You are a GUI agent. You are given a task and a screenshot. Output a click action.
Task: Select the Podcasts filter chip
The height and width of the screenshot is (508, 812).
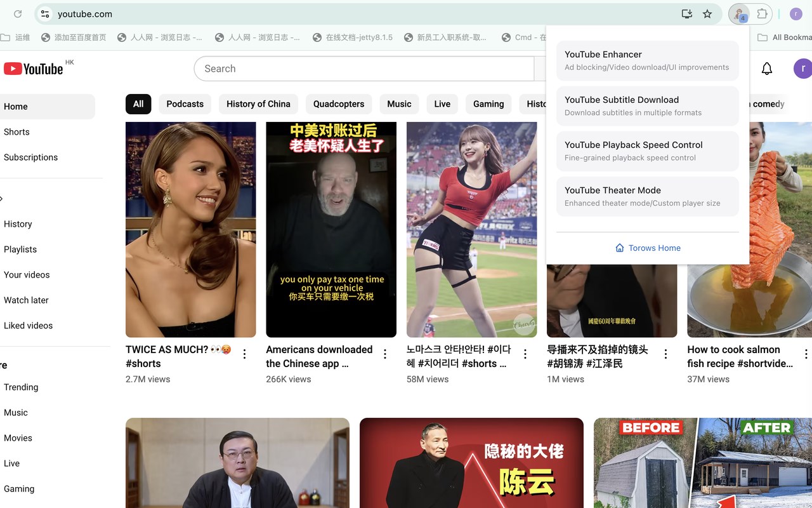point(185,104)
